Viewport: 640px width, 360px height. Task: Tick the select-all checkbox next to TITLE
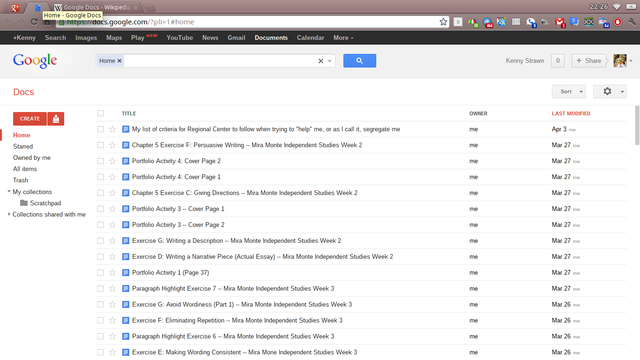tap(100, 113)
